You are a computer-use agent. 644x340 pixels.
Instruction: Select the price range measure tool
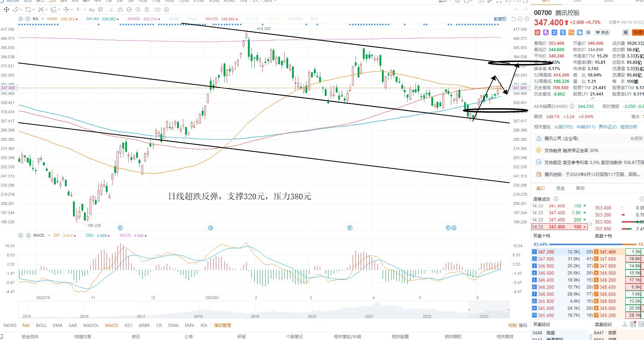66,10
